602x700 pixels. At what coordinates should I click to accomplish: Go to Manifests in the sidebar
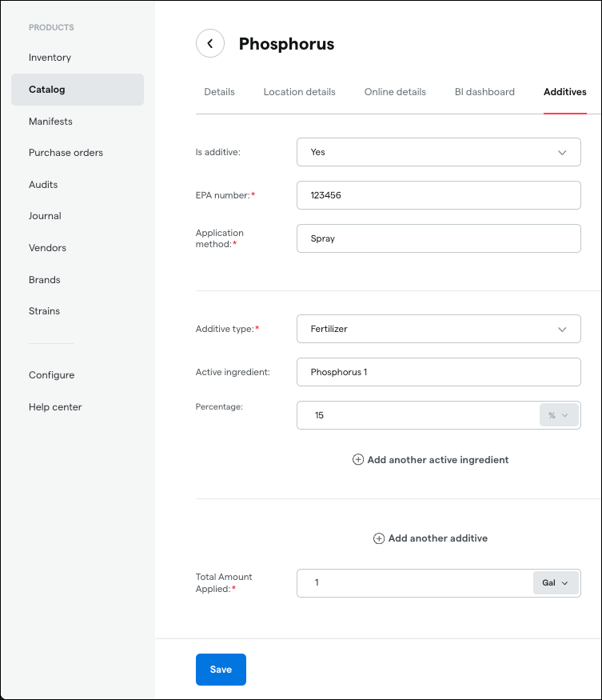tap(50, 122)
